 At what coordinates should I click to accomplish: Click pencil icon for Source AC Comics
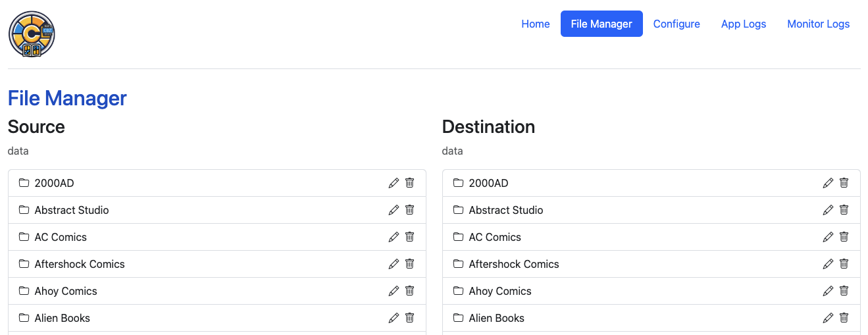point(394,237)
